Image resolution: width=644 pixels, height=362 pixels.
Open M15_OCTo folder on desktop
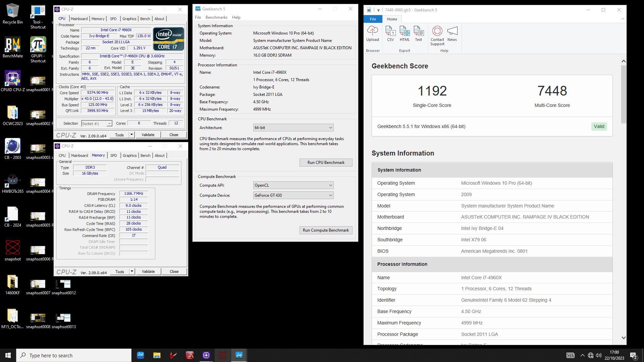pos(13,318)
